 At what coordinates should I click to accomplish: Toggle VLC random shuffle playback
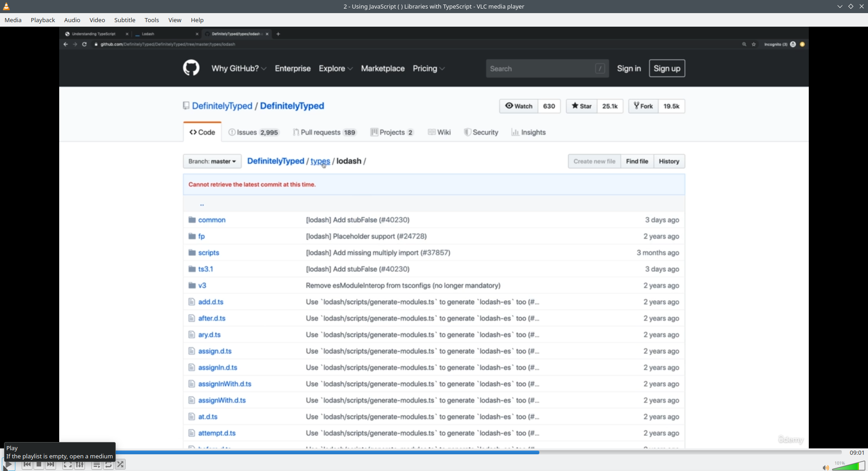120,465
